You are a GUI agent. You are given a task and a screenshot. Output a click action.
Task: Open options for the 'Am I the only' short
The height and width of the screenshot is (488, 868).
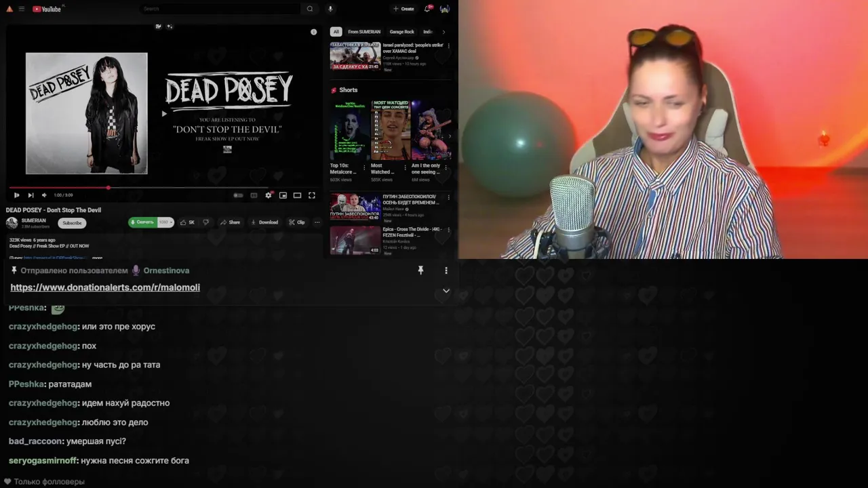[x=446, y=167]
